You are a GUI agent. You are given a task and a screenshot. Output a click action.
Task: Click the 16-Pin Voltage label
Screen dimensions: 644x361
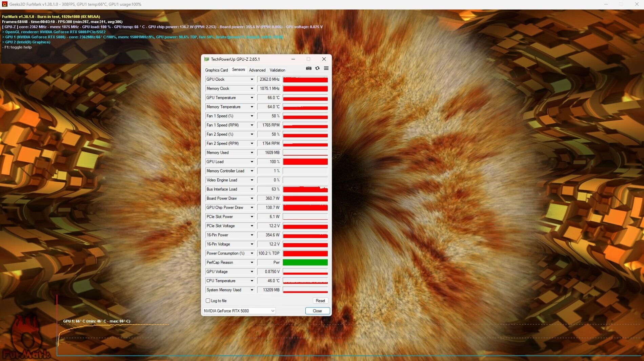[218, 244]
